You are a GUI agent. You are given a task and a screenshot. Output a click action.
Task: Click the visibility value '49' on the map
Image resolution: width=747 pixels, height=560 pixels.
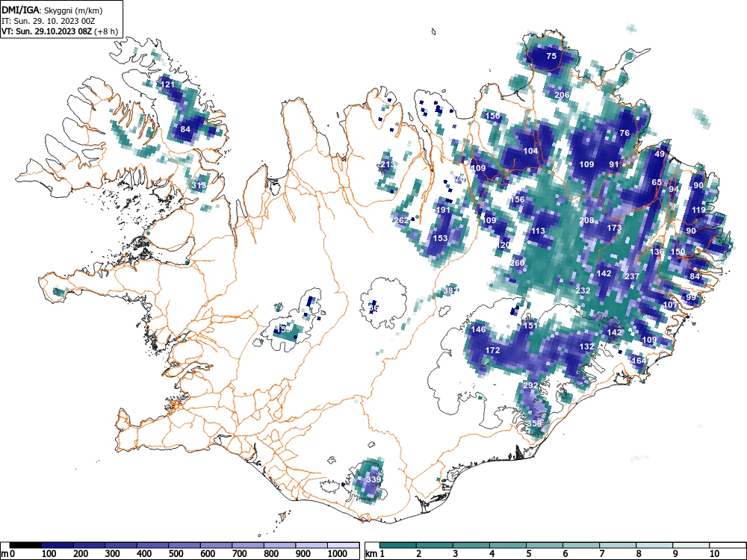click(x=660, y=154)
